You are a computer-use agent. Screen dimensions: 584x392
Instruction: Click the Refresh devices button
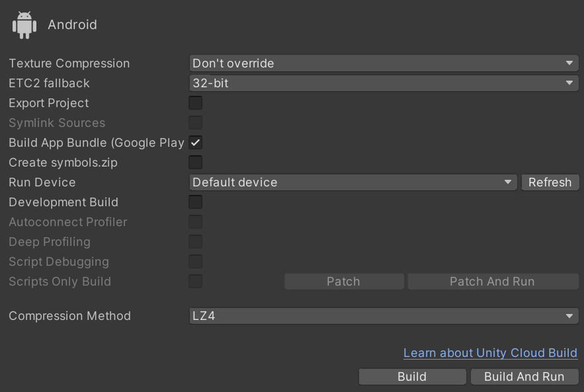[550, 182]
